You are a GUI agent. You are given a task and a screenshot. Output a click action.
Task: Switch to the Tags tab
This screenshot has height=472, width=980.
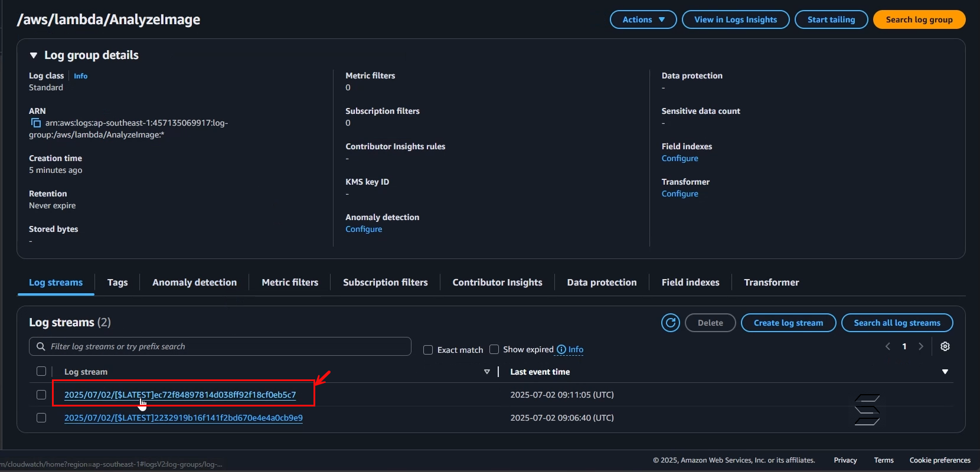click(117, 282)
